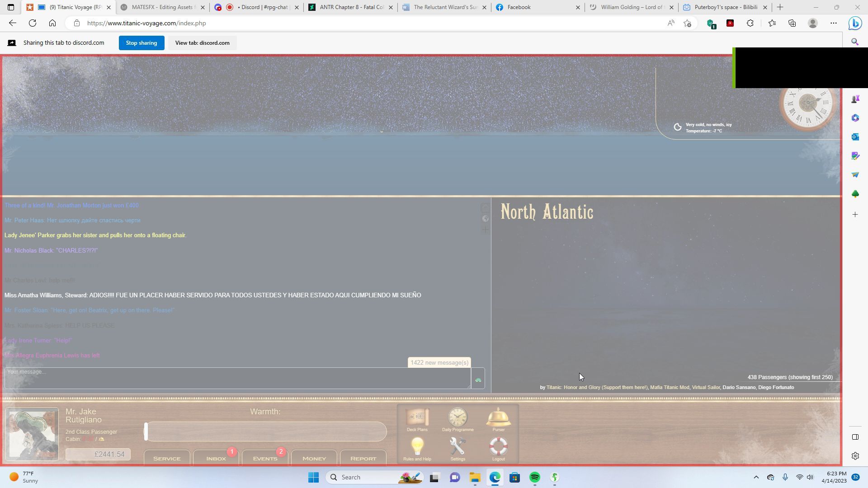Ring the Purser bell icon
The height and width of the screenshot is (488, 868).
(x=498, y=417)
